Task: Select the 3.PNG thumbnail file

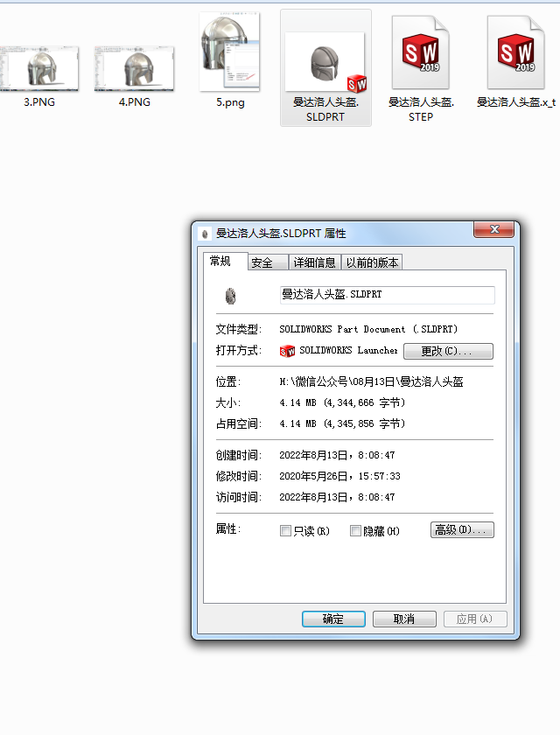Action: click(x=39, y=68)
